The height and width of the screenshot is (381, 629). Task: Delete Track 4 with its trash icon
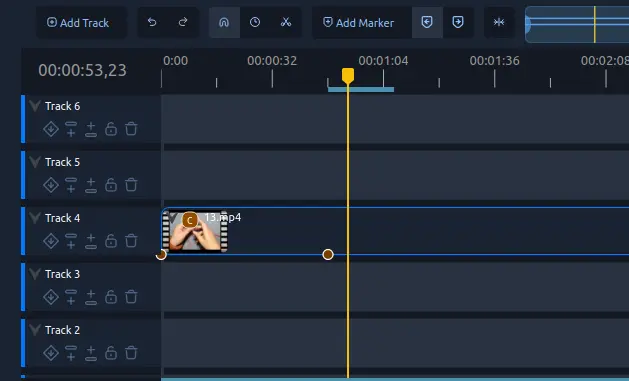click(131, 241)
